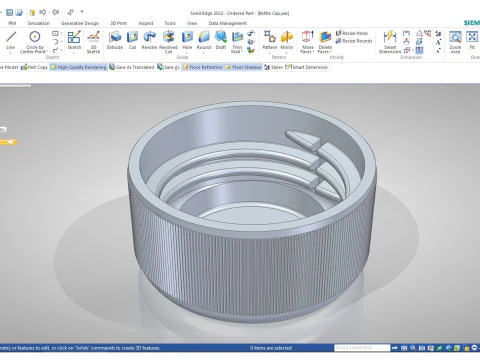The image size is (480, 360).
Task: Select Delete Faces command
Action: pos(325,42)
